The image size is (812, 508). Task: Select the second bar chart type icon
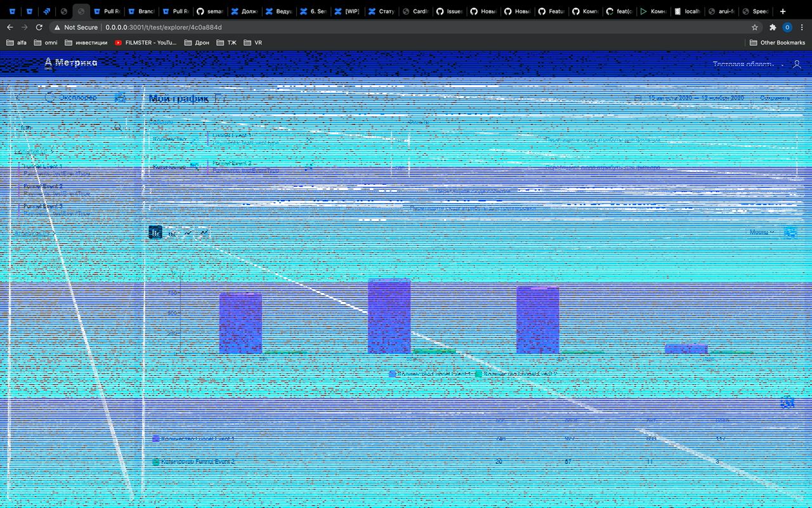(172, 233)
